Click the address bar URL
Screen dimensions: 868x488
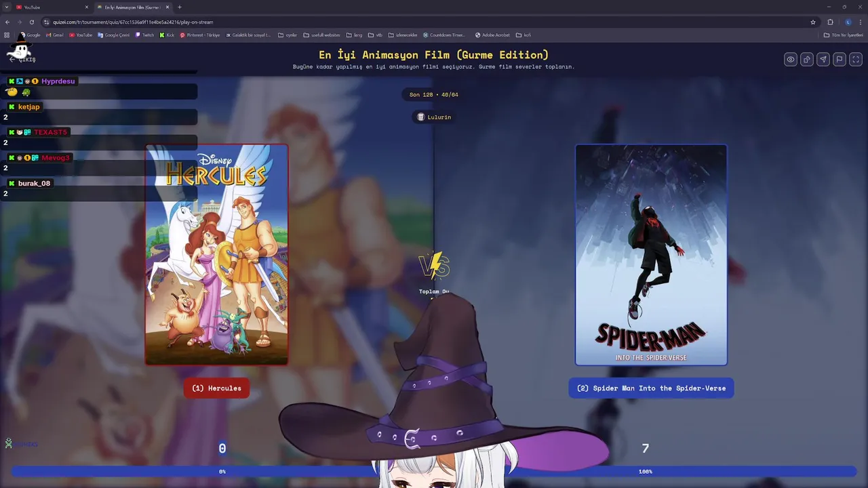(x=133, y=22)
